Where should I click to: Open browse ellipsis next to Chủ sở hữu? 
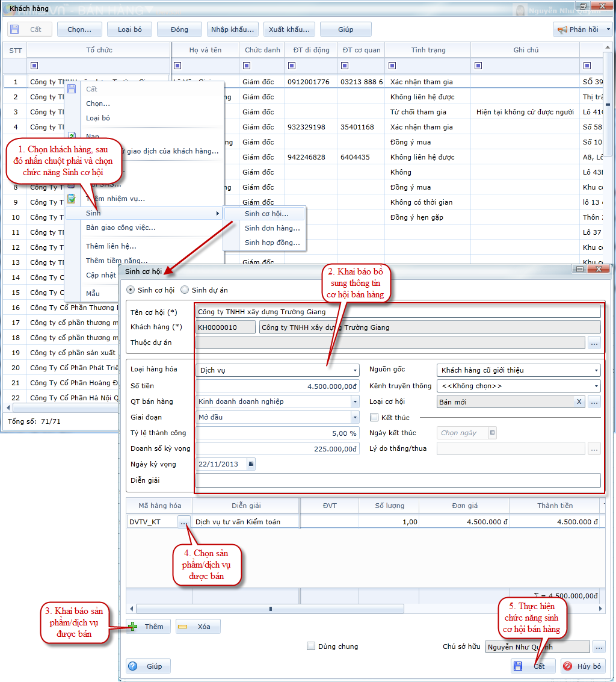[x=599, y=647]
